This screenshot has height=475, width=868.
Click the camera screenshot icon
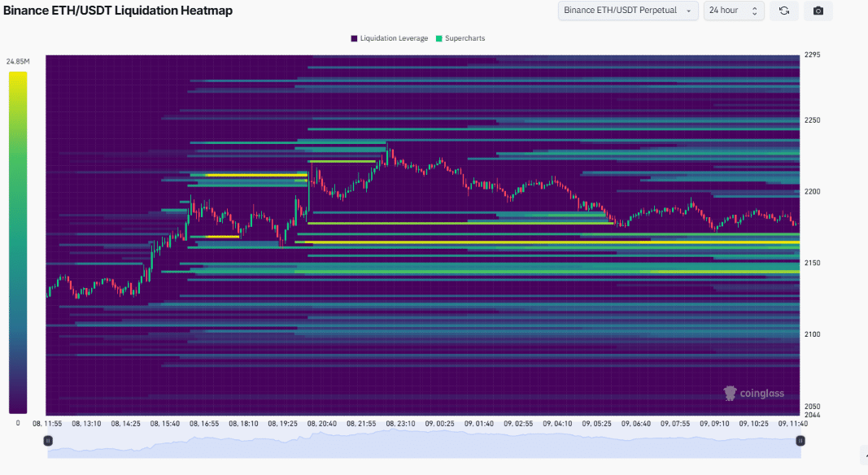pyautogui.click(x=818, y=11)
